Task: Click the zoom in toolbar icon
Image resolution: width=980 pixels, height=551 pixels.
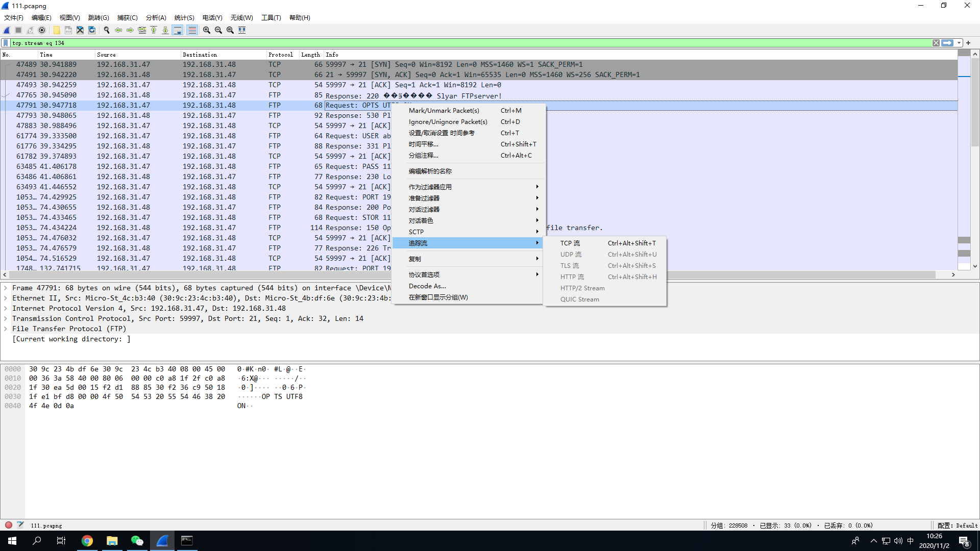Action: pyautogui.click(x=206, y=30)
